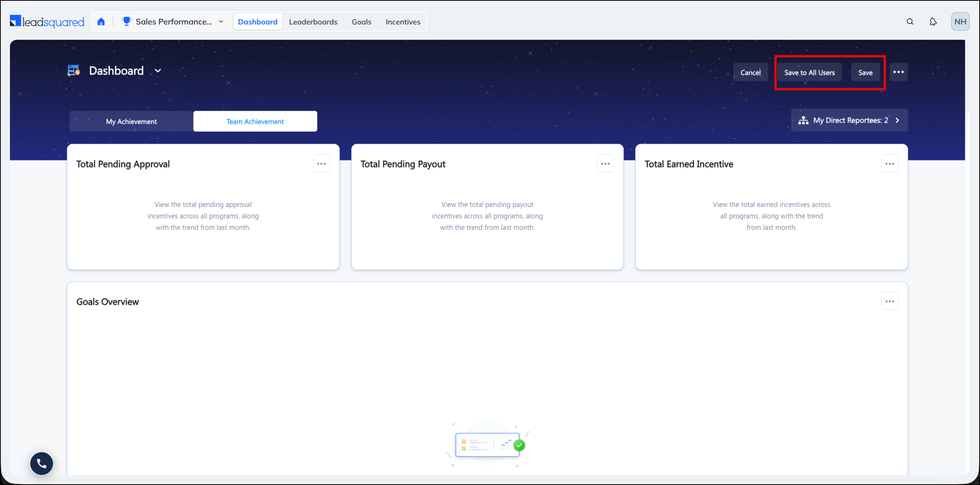
Task: Go to the Home icon
Action: (101, 22)
